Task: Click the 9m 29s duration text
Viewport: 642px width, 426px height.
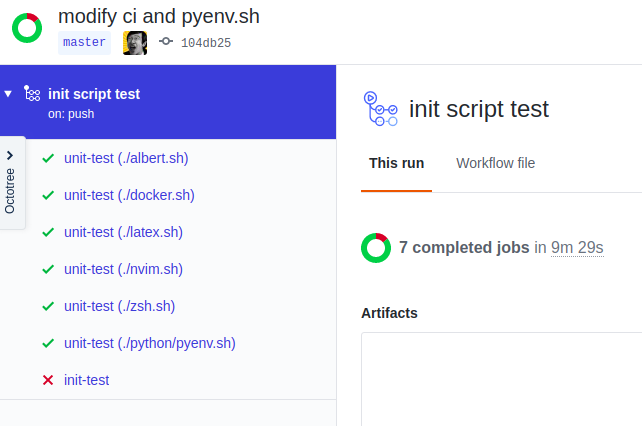Action: tap(577, 247)
